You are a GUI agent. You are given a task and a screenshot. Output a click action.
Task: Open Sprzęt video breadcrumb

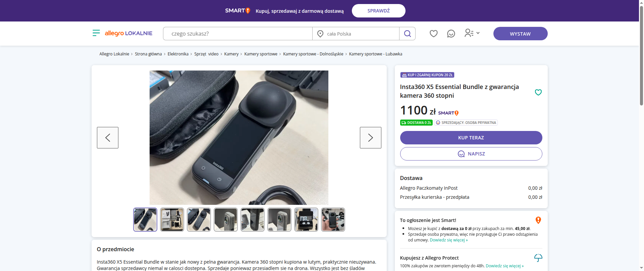[x=206, y=54]
